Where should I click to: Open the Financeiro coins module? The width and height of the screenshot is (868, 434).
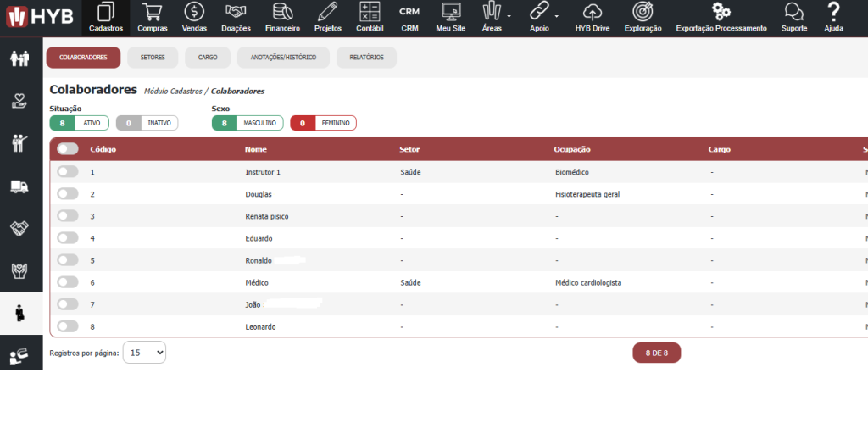point(282,17)
